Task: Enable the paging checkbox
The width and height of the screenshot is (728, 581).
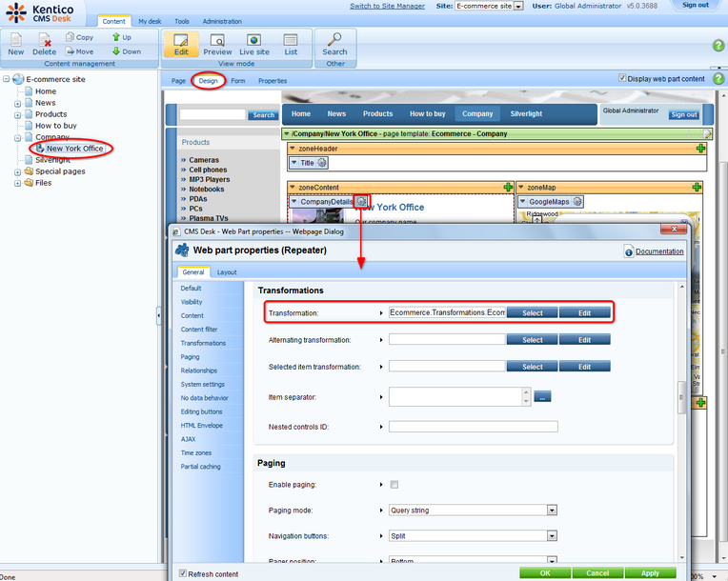Action: pos(394,485)
